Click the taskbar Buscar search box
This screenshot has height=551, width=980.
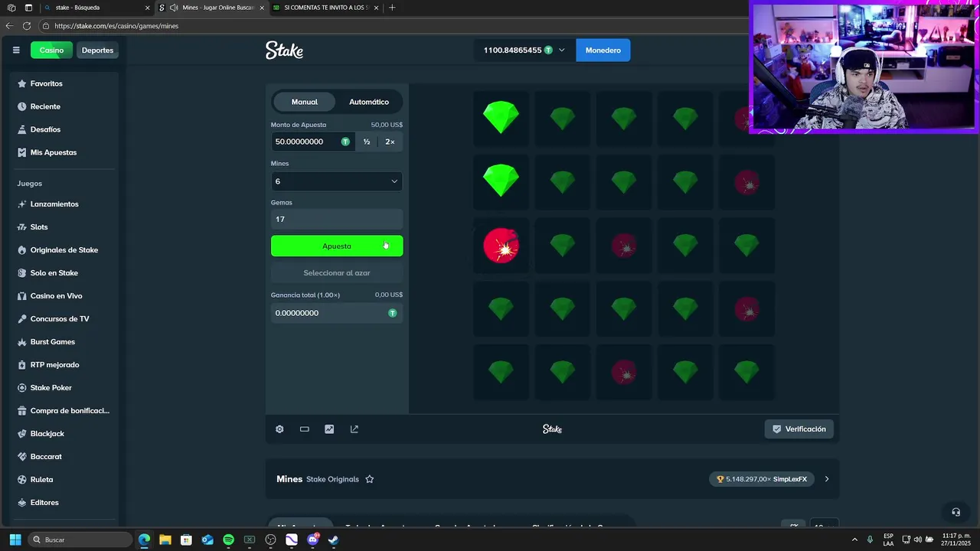(x=80, y=540)
